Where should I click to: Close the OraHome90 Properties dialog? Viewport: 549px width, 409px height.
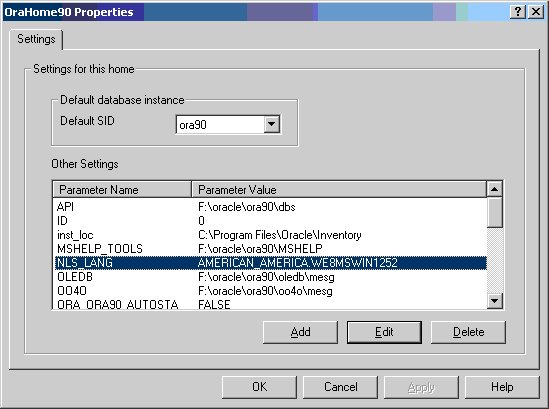click(536, 12)
